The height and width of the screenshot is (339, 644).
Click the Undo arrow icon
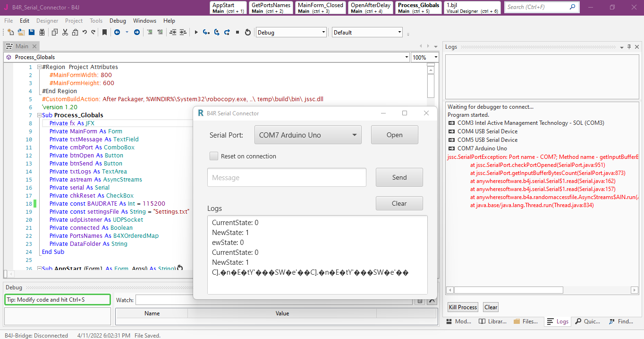85,32
